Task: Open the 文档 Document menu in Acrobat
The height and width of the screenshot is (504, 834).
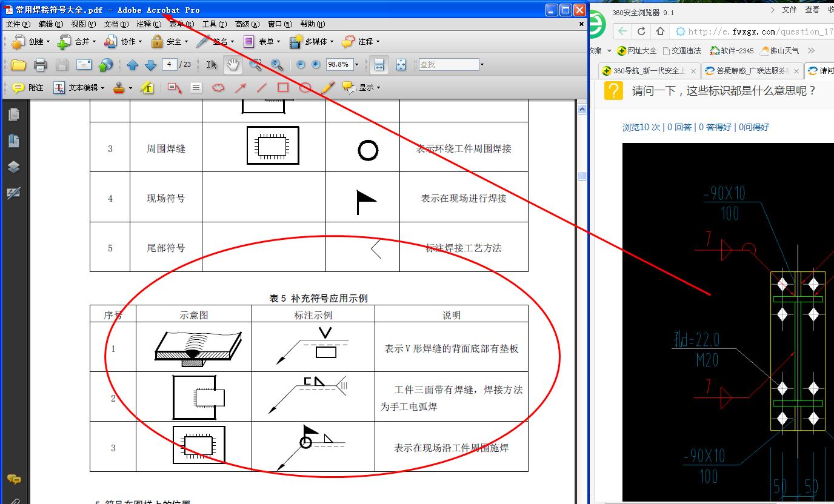Action: (116, 24)
